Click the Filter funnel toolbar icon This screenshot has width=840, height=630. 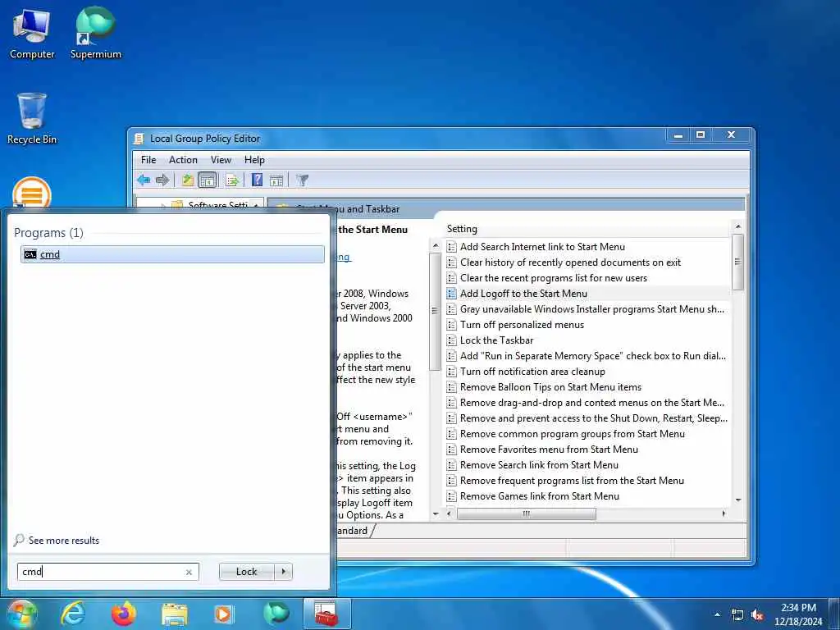pos(302,180)
